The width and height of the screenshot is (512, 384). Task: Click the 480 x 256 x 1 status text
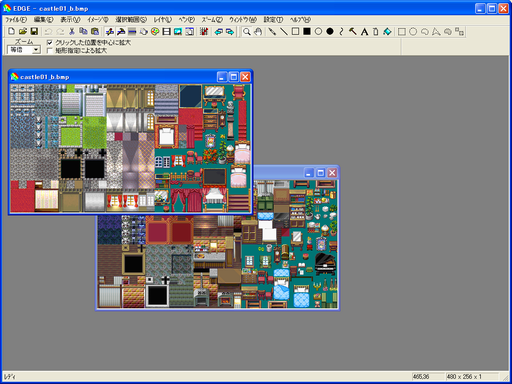(x=464, y=377)
